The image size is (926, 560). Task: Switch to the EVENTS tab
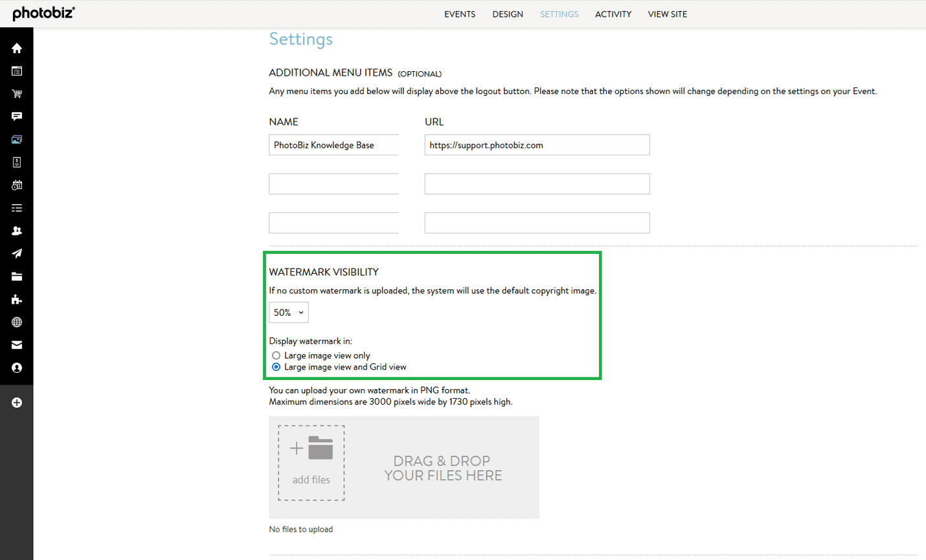[x=460, y=14]
